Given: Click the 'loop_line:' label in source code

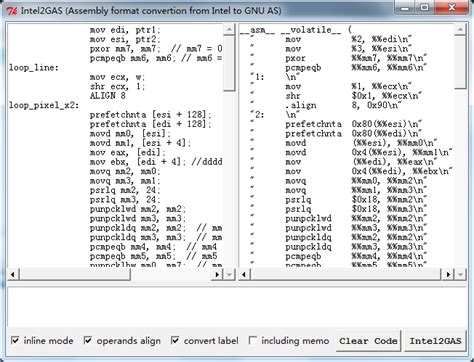Looking at the screenshot, I should [34, 68].
